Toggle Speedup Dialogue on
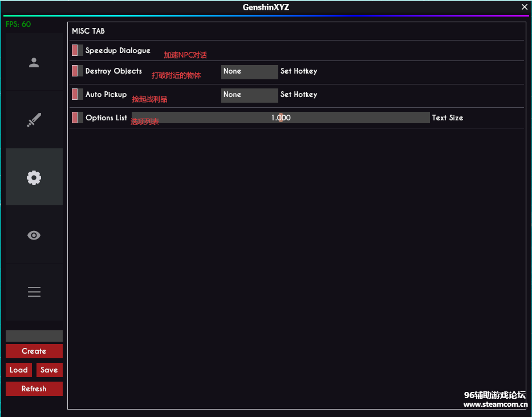The image size is (532, 417). (78, 50)
